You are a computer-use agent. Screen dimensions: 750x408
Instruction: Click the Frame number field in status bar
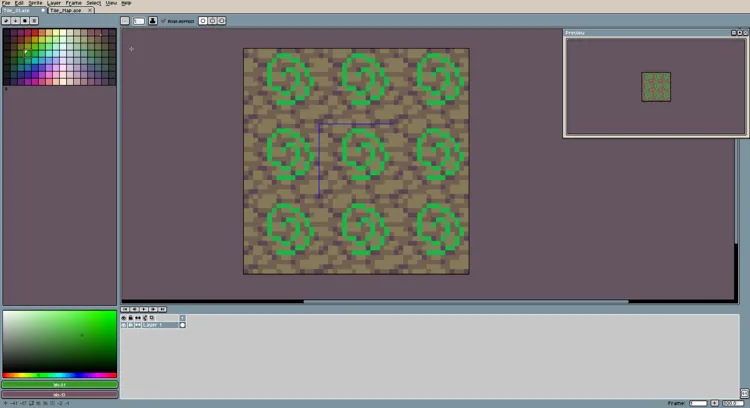tap(698, 403)
